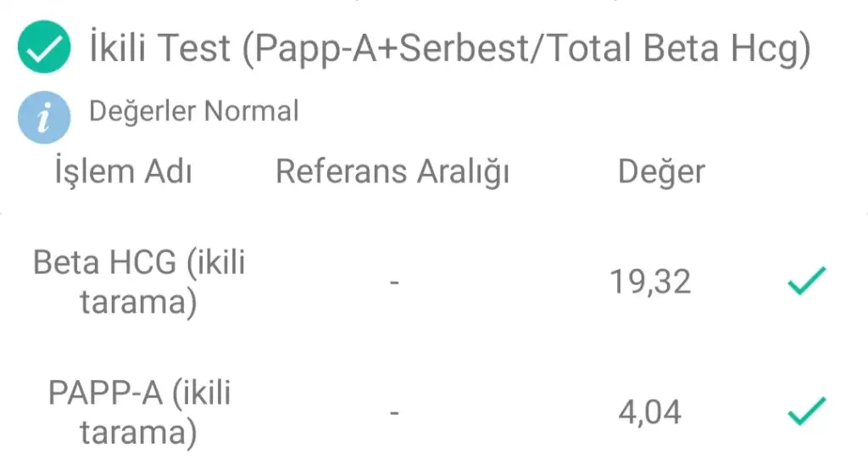868x476 pixels.
Task: Click the PAPP-A reference range dash
Action: coord(394,413)
